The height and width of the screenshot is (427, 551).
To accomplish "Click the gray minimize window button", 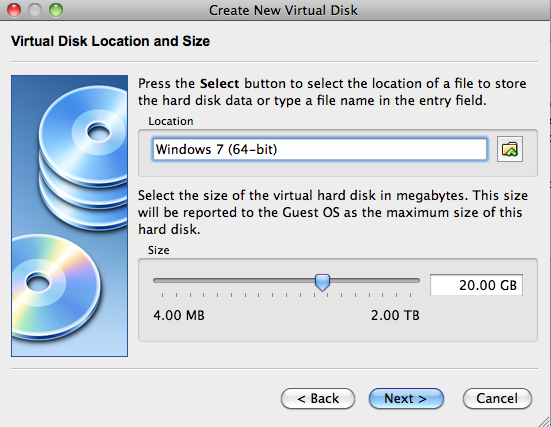I will tap(35, 10).
